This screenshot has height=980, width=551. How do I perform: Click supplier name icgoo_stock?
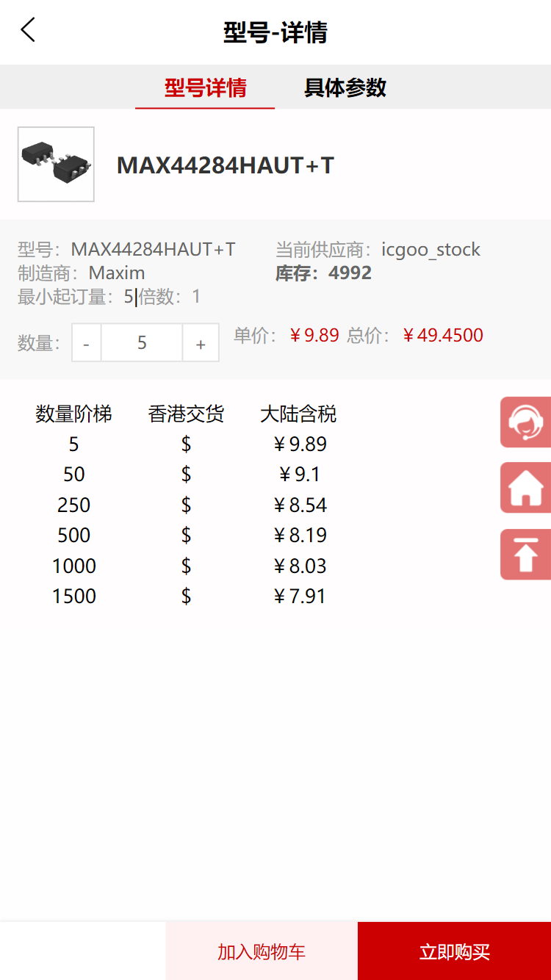click(431, 250)
